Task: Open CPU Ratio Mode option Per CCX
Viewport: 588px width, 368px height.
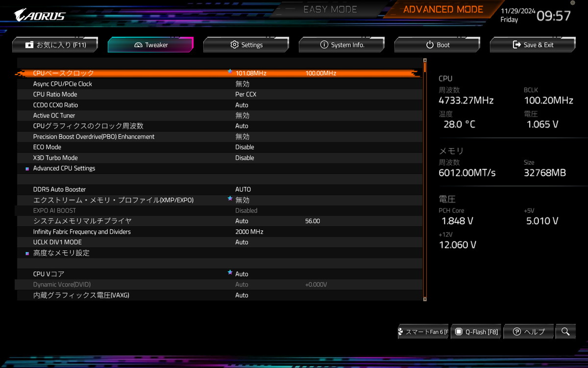Action: (245, 94)
